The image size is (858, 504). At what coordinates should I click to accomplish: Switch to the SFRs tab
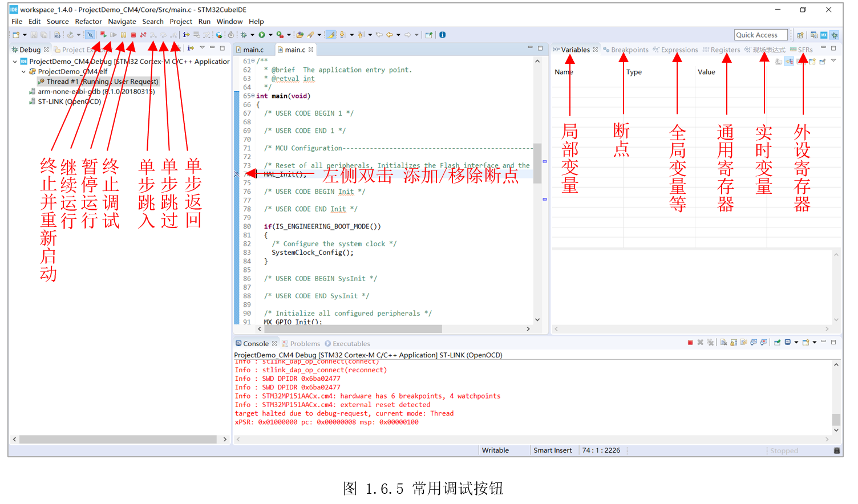pyautogui.click(x=805, y=50)
